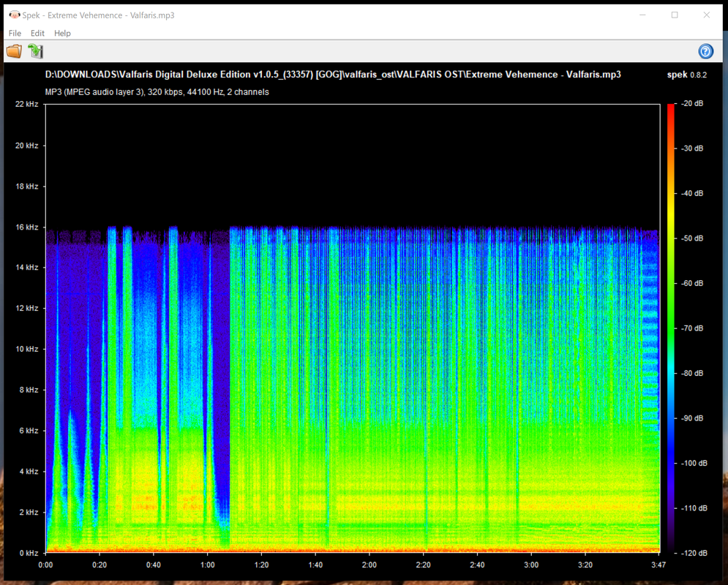Click the Open file folder icon
Viewport: 728px width, 585px height.
[15, 51]
